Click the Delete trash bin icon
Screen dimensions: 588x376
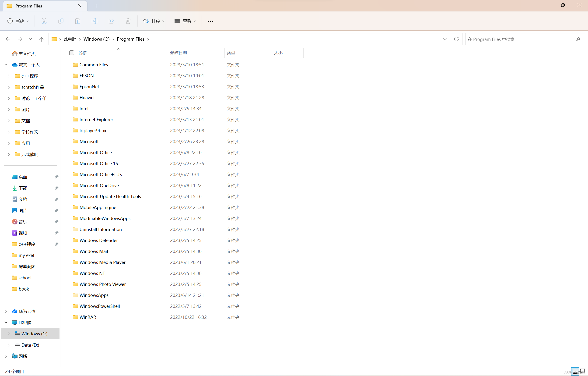pos(128,21)
